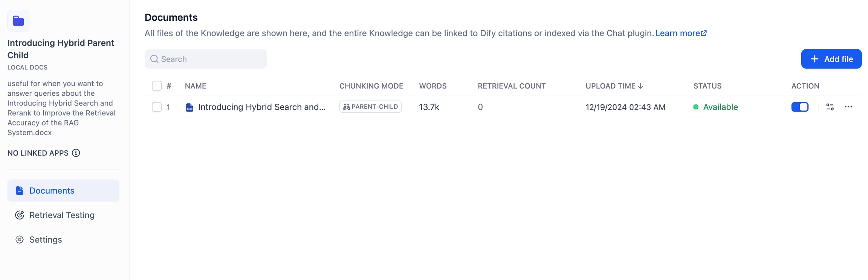Image resolution: width=868 pixels, height=280 pixels.
Task: Follow the Learn more link
Action: pyautogui.click(x=677, y=33)
